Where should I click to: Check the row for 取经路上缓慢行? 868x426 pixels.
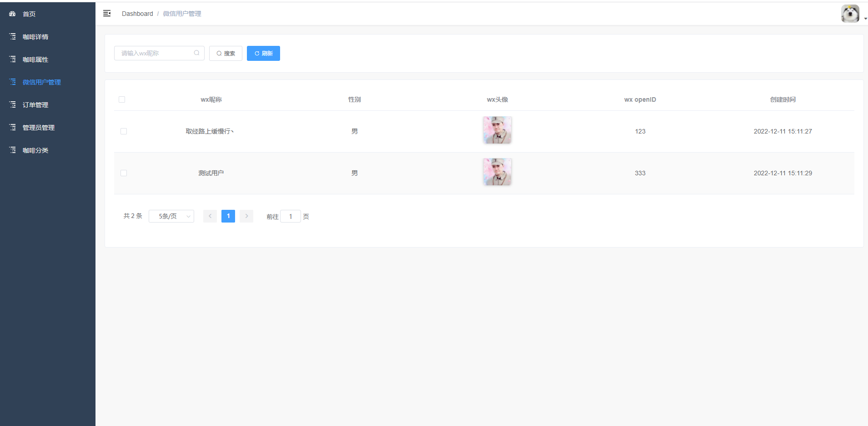(124, 131)
